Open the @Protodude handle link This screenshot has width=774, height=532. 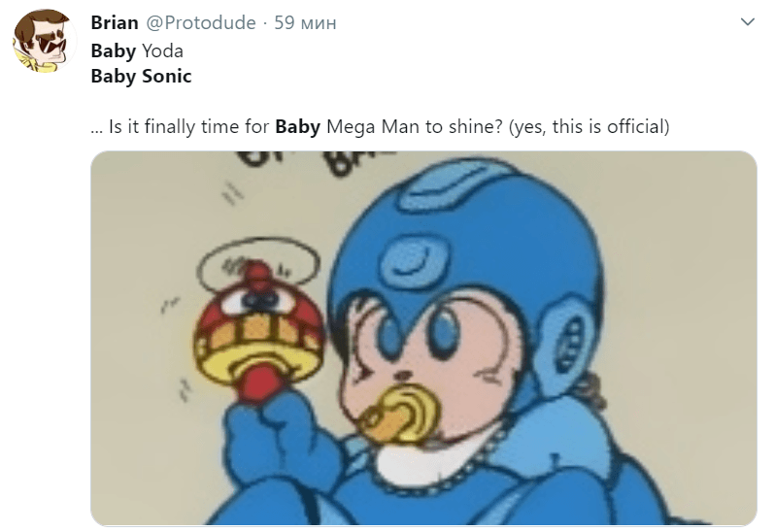point(201,22)
